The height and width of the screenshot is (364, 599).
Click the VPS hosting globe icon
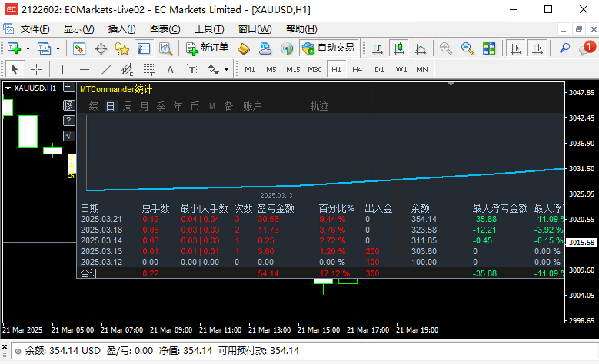[287, 48]
